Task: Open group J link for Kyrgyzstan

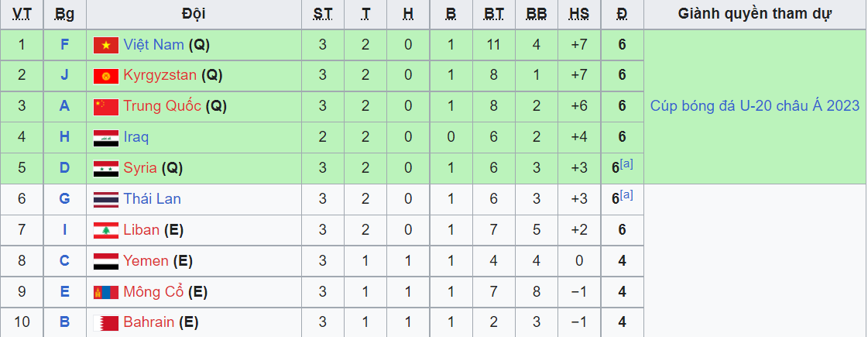Action: pos(65,75)
